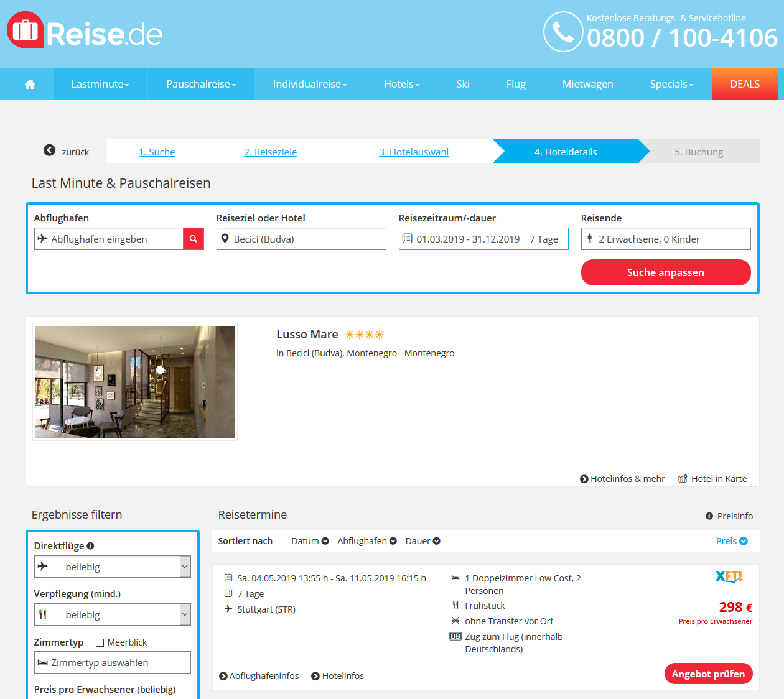
Task: Click 'in Becici (Budva), Montenegro - Montenegro' text
Action: (x=365, y=353)
